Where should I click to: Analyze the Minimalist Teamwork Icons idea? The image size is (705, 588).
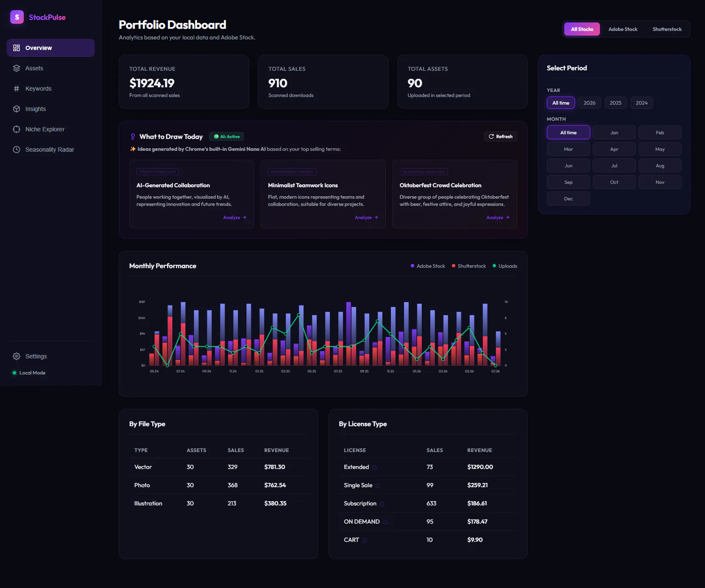pos(366,217)
